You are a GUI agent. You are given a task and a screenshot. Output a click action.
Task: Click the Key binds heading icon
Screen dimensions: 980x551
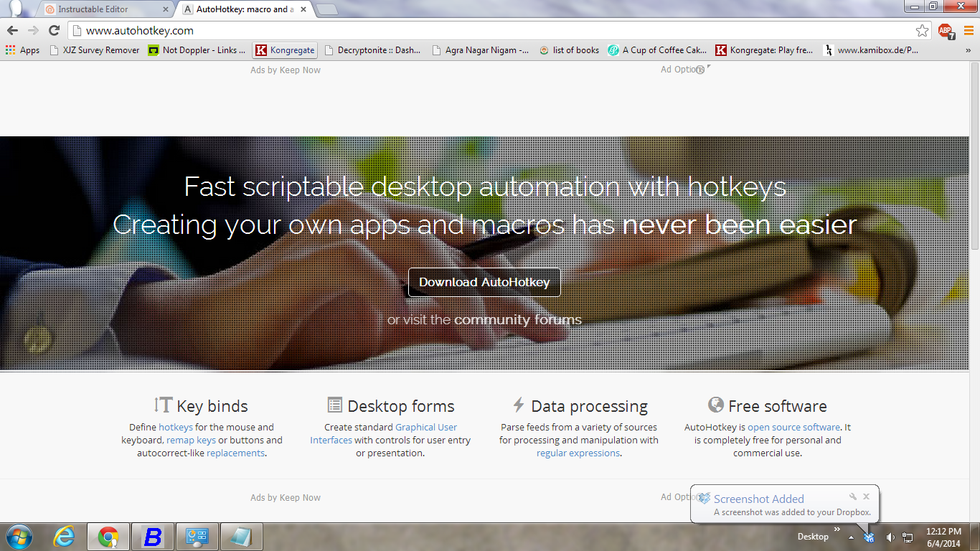pos(163,405)
